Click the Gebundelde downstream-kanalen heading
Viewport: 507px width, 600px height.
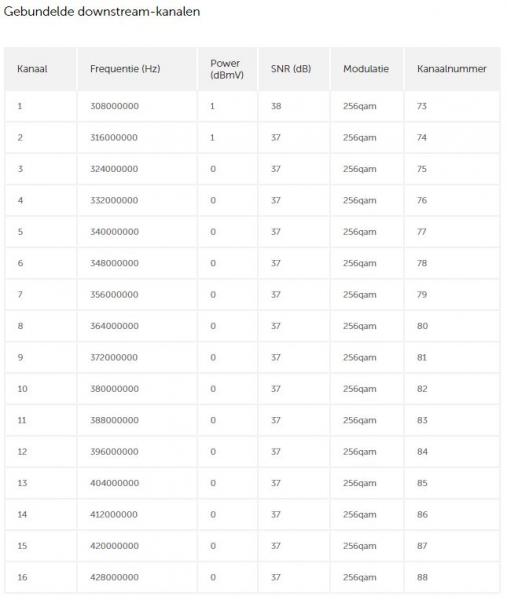pyautogui.click(x=102, y=11)
